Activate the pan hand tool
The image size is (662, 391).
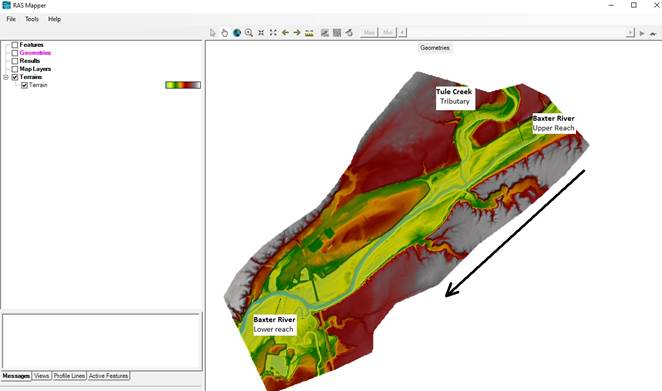point(224,33)
